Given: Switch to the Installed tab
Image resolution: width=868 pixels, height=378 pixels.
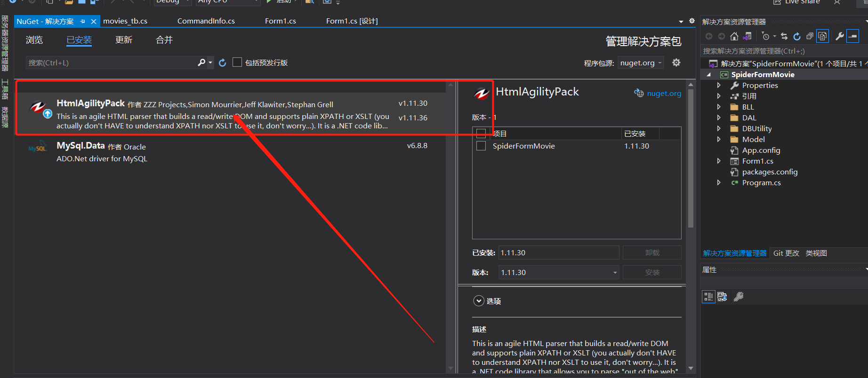Looking at the screenshot, I should (79, 40).
